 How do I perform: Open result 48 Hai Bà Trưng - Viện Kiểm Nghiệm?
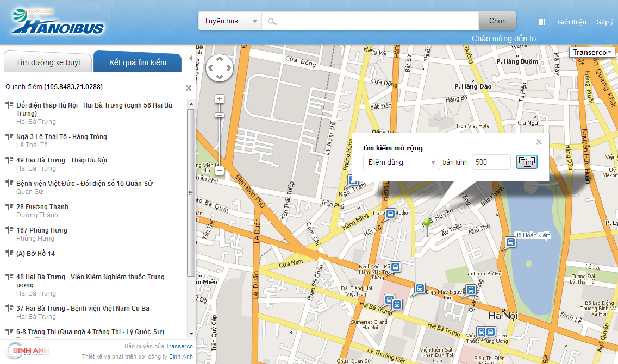90,281
